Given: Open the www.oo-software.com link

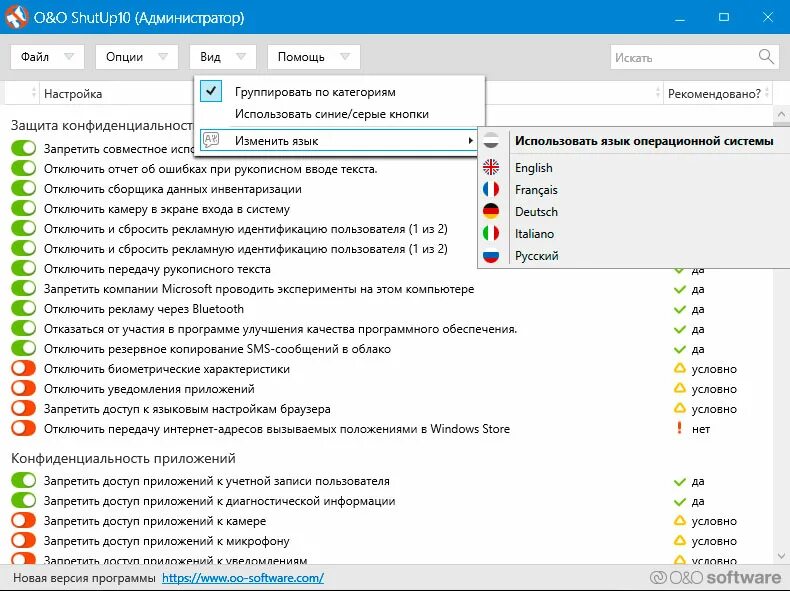Looking at the screenshot, I should tap(243, 577).
